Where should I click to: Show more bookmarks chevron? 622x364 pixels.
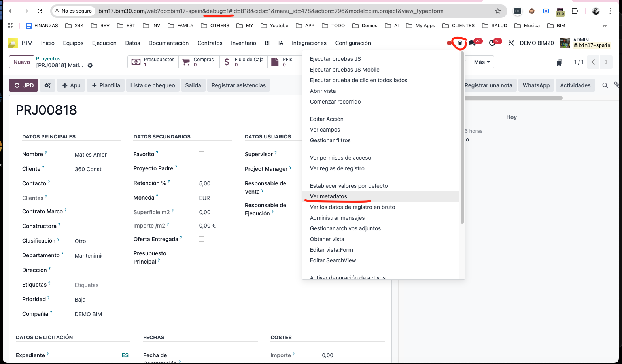click(605, 26)
